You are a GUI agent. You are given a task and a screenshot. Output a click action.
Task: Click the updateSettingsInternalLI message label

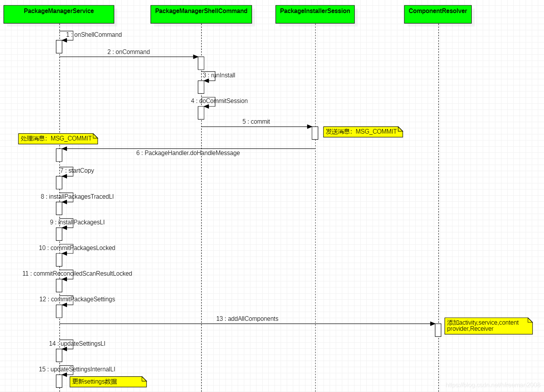77,369
